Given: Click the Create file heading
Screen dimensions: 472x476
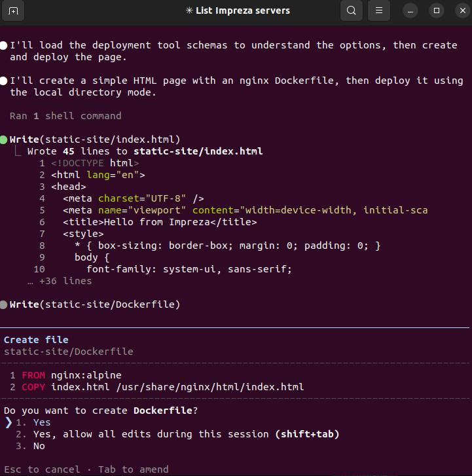Looking at the screenshot, I should [x=36, y=340].
